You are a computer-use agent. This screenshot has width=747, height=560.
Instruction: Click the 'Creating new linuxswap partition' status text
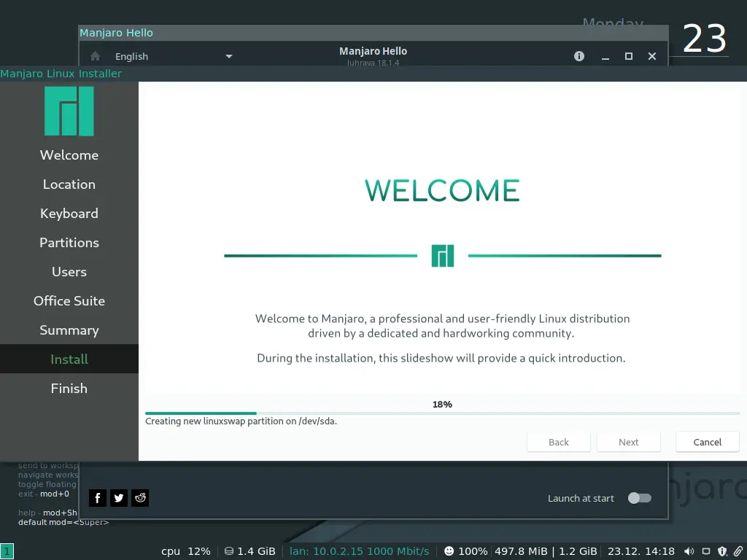point(241,421)
